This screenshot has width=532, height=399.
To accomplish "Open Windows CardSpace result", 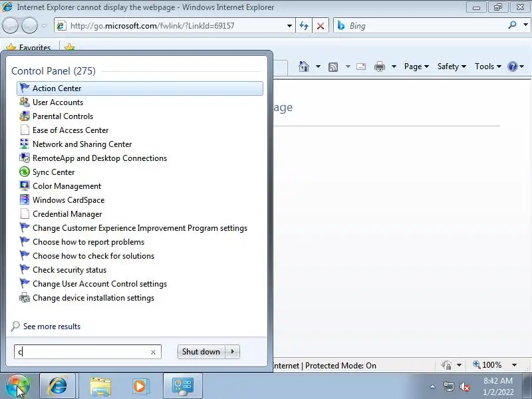I will [140, 200].
